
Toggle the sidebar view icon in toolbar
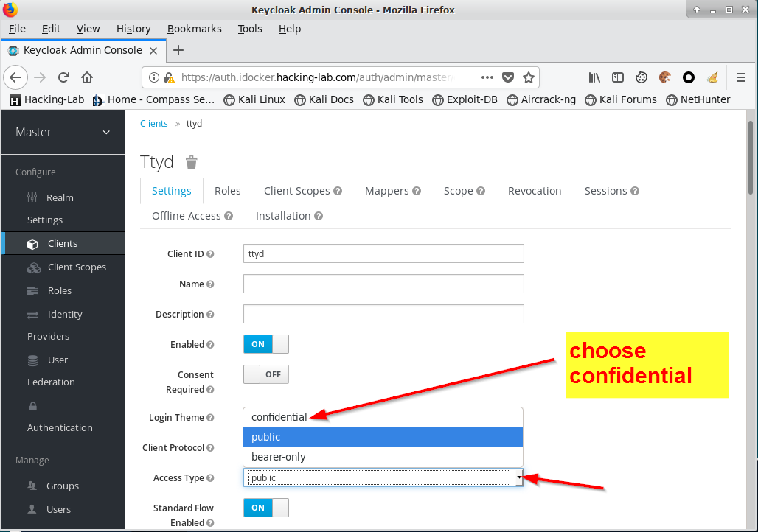point(618,77)
